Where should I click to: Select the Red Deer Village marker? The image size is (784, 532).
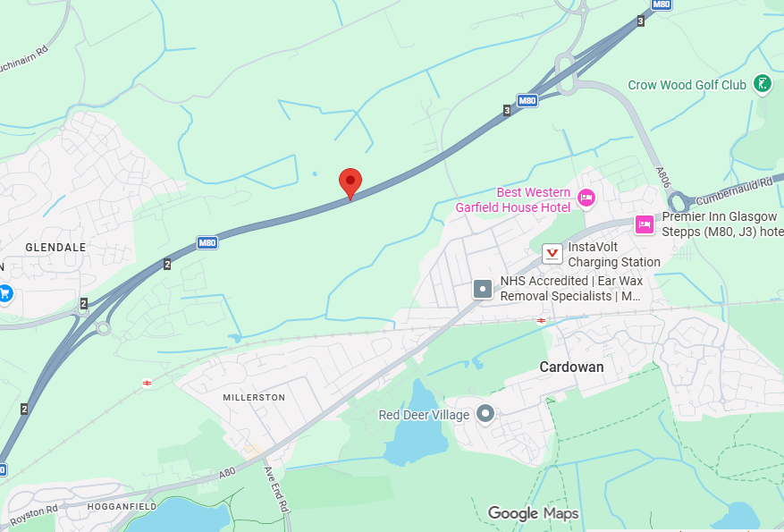point(485,414)
